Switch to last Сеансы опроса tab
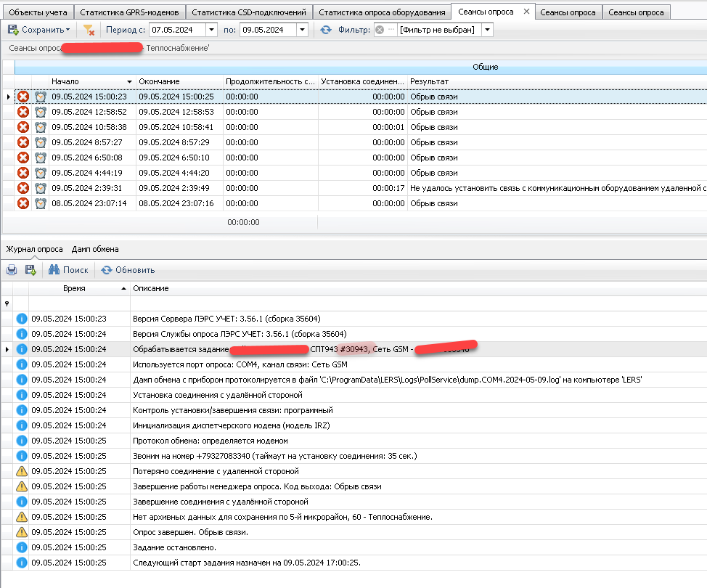The width and height of the screenshot is (707, 588). [636, 12]
